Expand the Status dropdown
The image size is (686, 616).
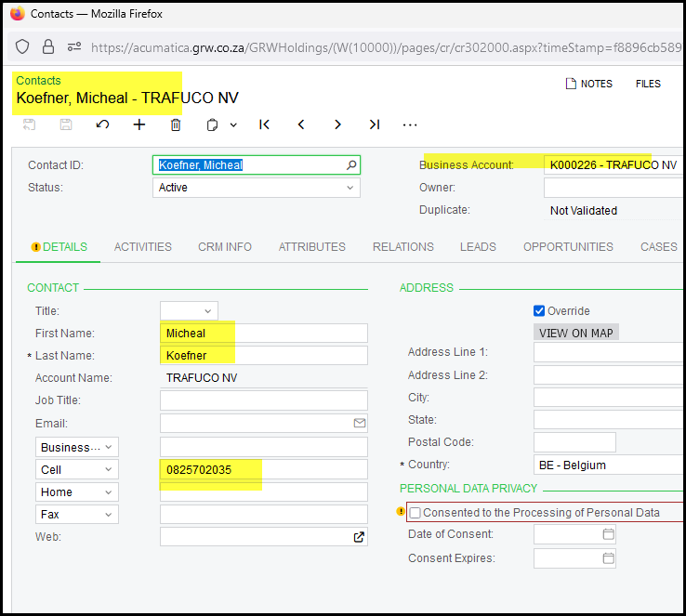(x=350, y=188)
